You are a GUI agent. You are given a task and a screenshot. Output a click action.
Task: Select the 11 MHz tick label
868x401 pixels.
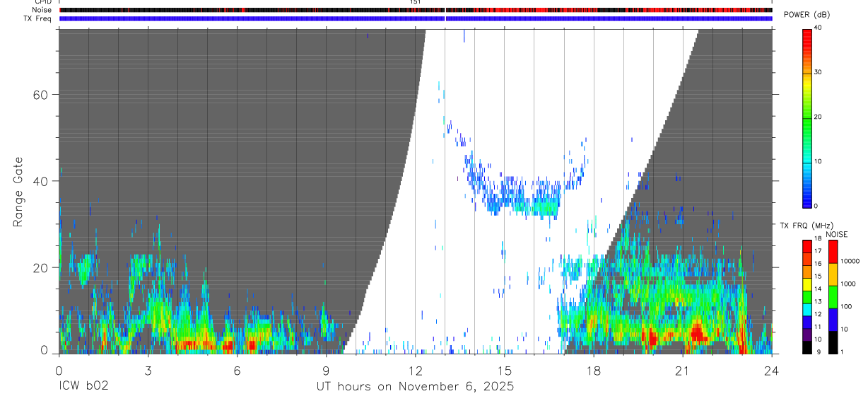tap(817, 327)
